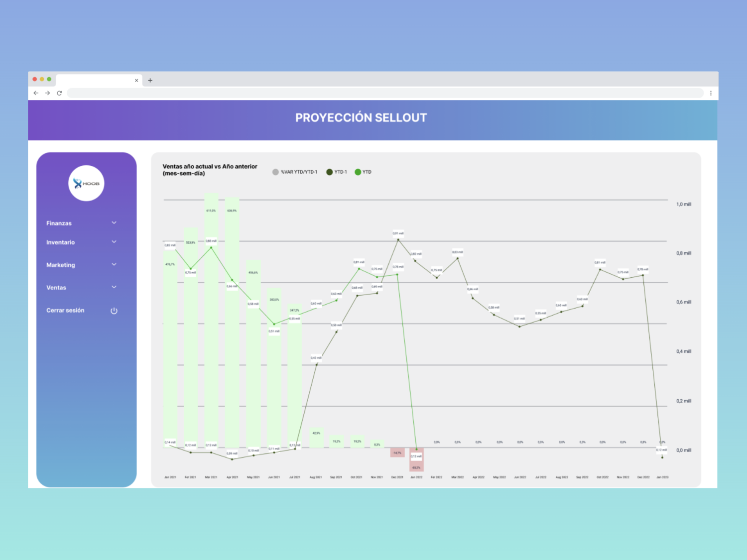Toggle the YTD legend series
This screenshot has width=747, height=560.
(363, 172)
